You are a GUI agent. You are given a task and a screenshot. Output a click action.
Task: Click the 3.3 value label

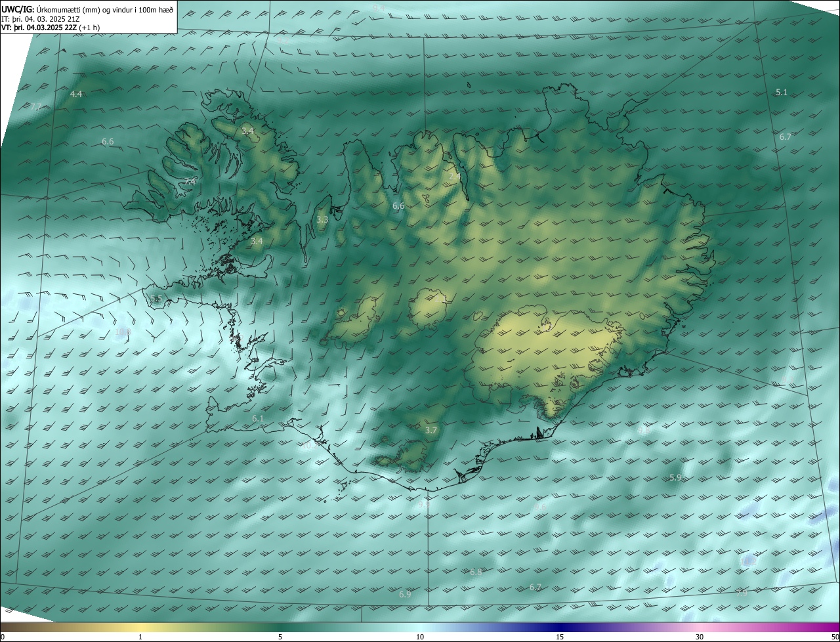322,220
